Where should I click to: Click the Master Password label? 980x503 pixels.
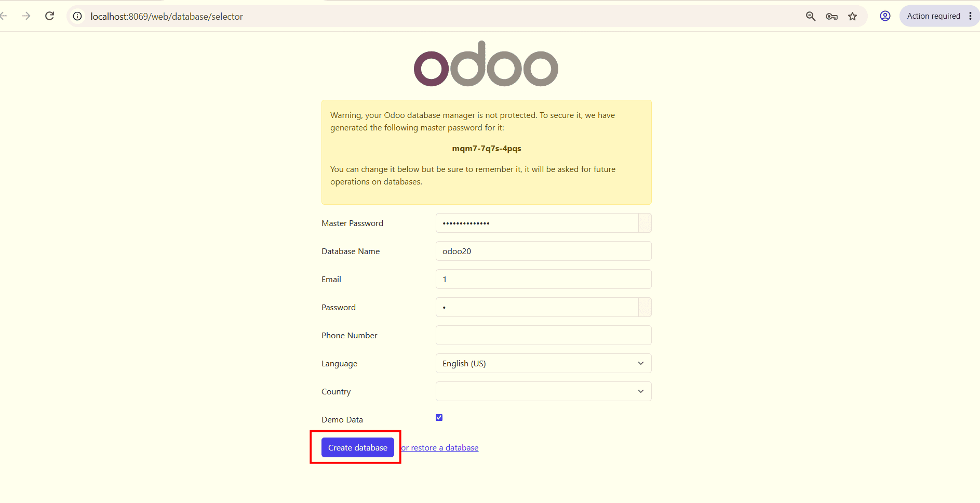(x=352, y=223)
